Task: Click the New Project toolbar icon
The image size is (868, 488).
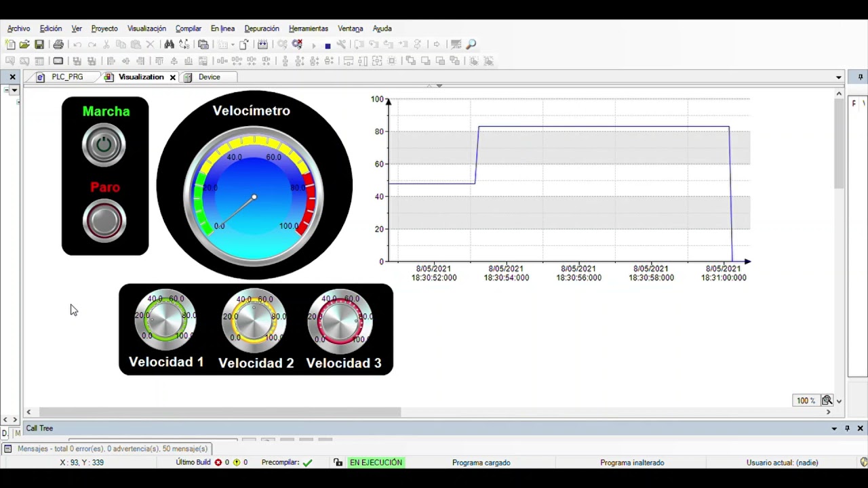Action: pyautogui.click(x=10, y=45)
